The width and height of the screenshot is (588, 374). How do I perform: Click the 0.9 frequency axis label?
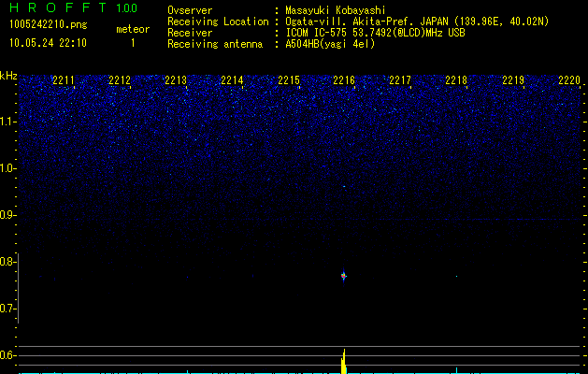pos(8,215)
